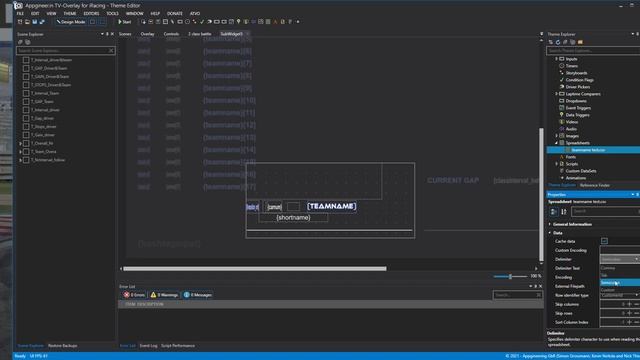Collapse the Spreadsheets node

tap(556, 143)
